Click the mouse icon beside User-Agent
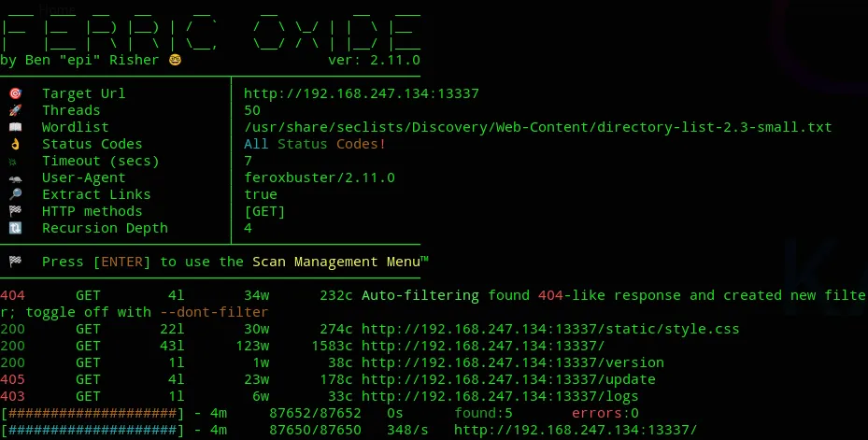Screen dimensions: 868x440 [16, 178]
